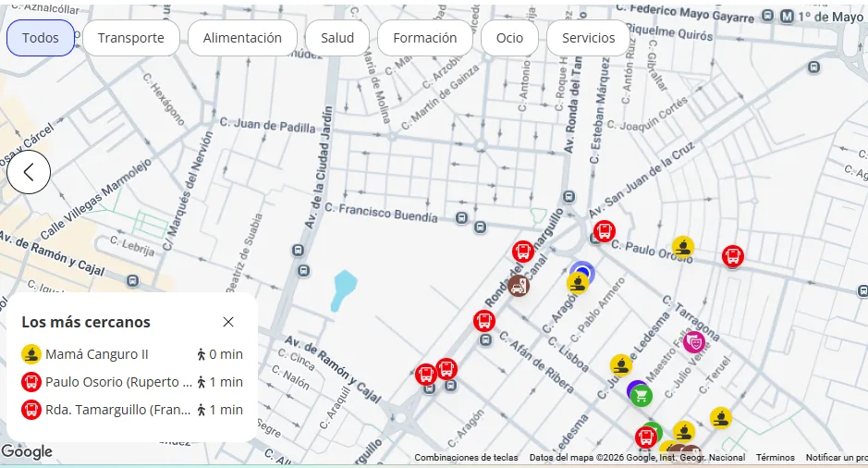Go back with the left chevron button
The width and height of the screenshot is (868, 468).
click(29, 172)
